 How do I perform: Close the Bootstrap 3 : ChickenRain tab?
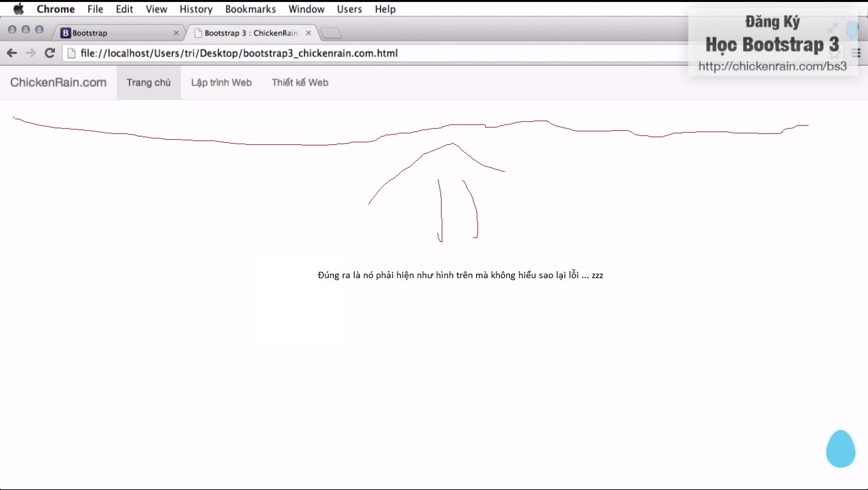coord(308,33)
